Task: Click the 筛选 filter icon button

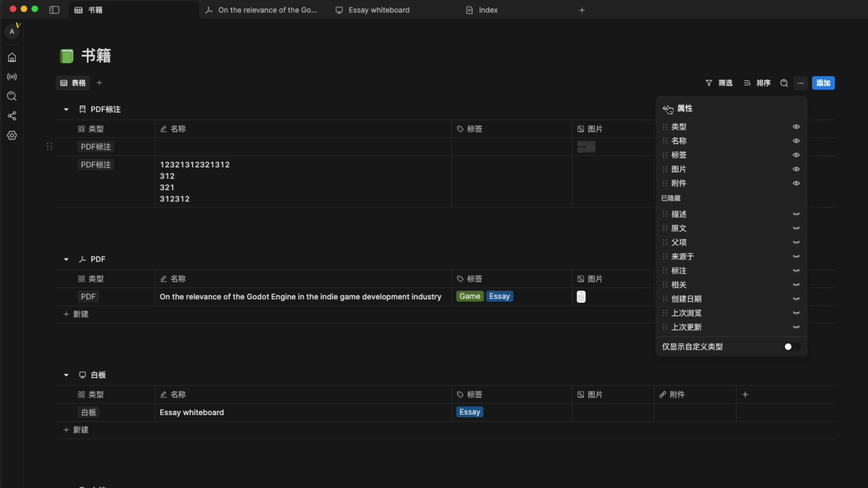Action: point(719,83)
